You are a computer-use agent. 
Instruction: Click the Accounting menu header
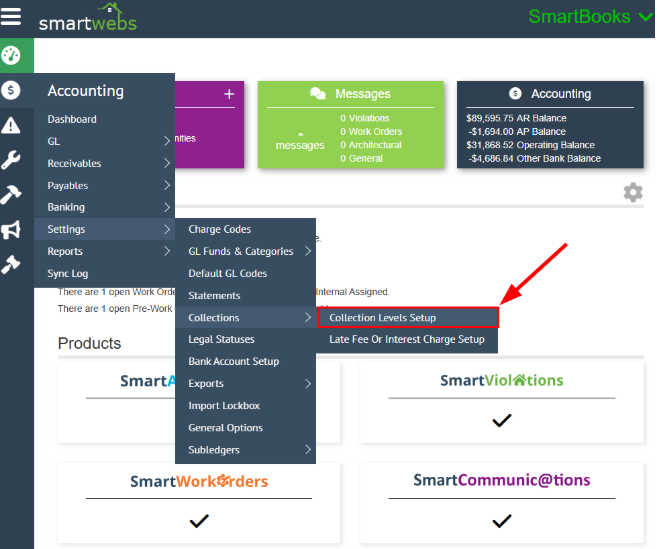click(85, 91)
